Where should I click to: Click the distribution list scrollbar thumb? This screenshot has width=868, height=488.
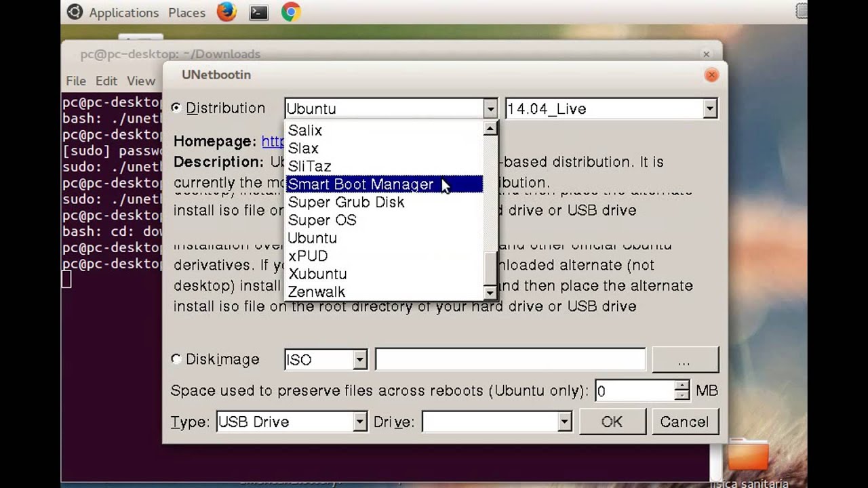[490, 268]
